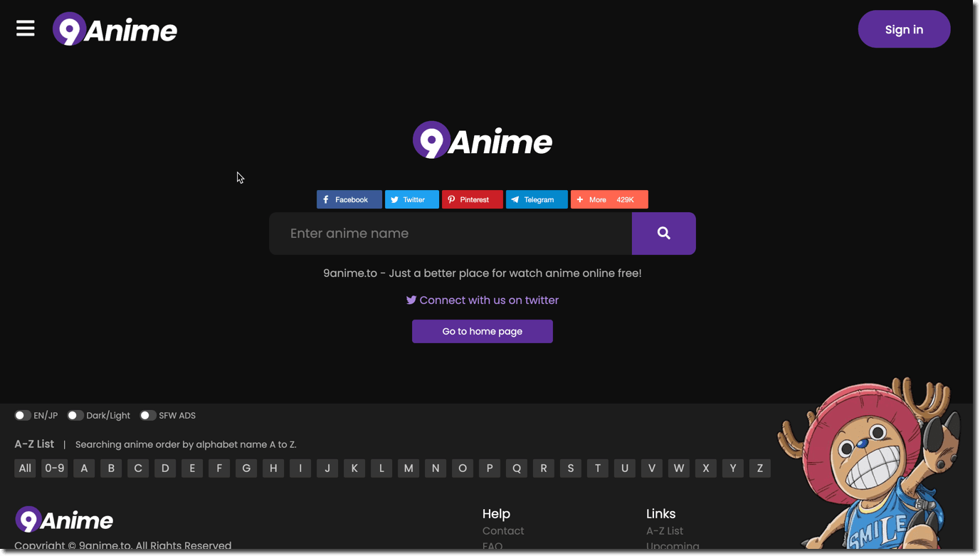The image size is (980, 556).
Task: Filter anime by letter S
Action: click(571, 468)
